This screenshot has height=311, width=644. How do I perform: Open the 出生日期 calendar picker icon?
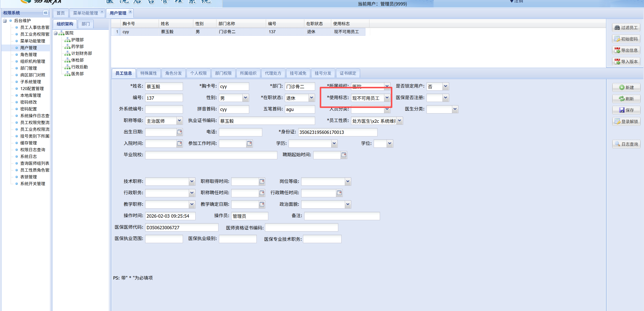click(x=179, y=132)
